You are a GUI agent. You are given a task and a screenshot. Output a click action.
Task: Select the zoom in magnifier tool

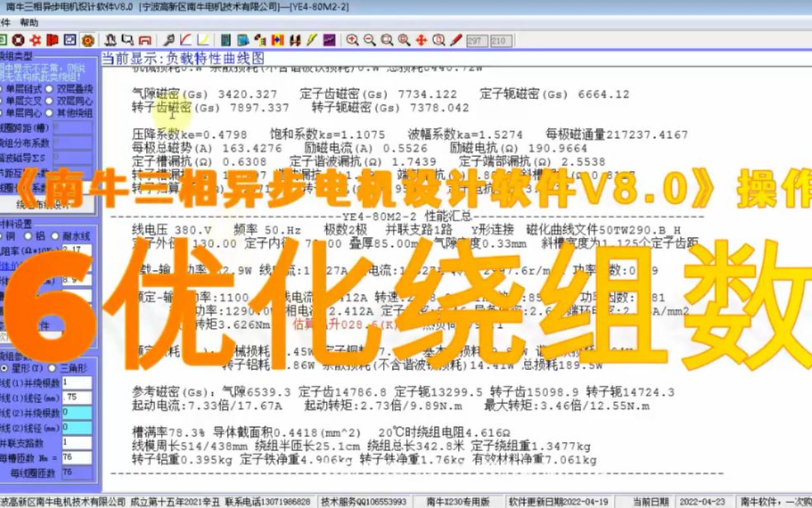(x=352, y=40)
